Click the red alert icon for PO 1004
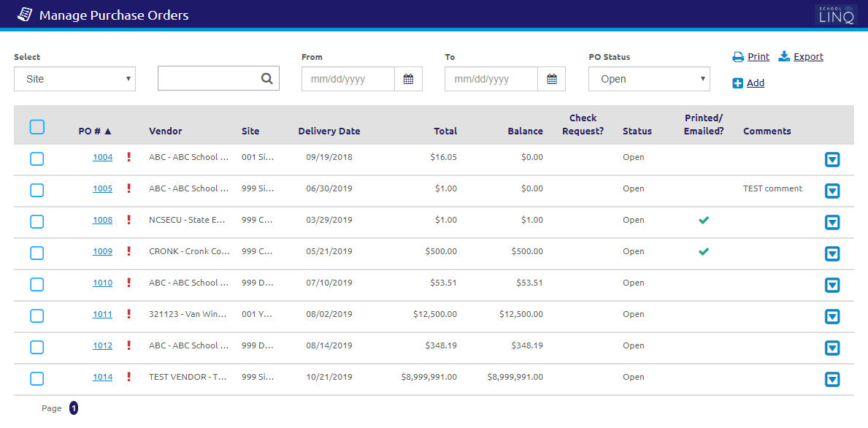 point(129,157)
